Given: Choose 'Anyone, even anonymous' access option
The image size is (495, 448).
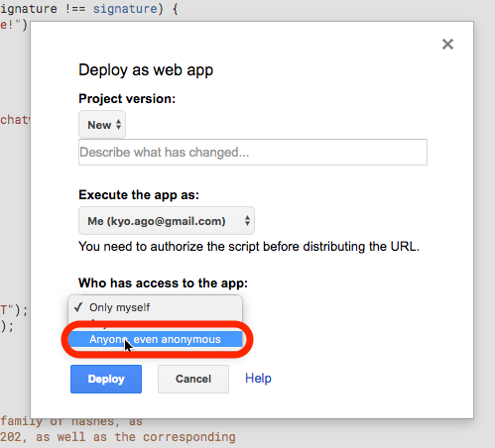Looking at the screenshot, I should point(155,339).
